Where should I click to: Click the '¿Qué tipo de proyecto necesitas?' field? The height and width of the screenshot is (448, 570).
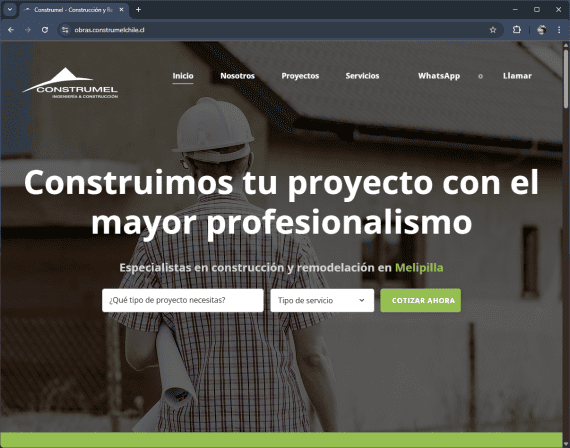coord(183,300)
